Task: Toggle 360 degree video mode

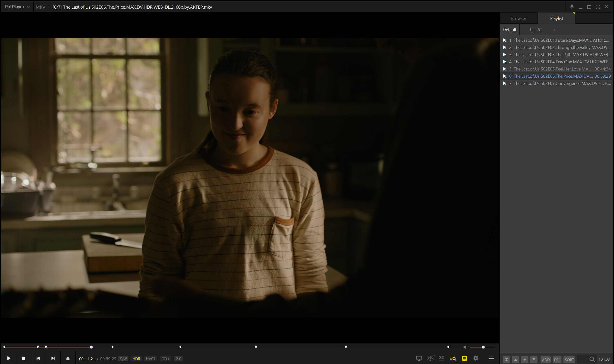Action: 431,358
